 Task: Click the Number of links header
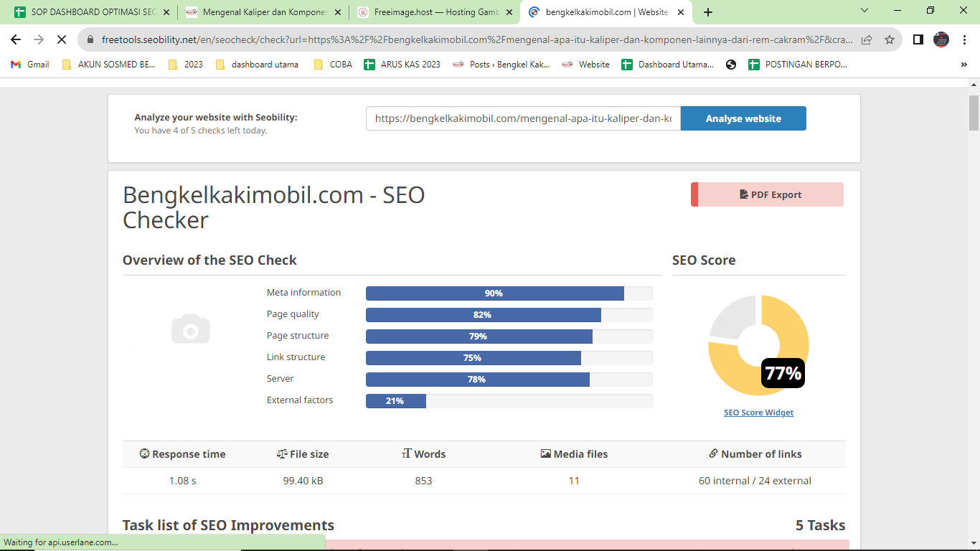755,454
